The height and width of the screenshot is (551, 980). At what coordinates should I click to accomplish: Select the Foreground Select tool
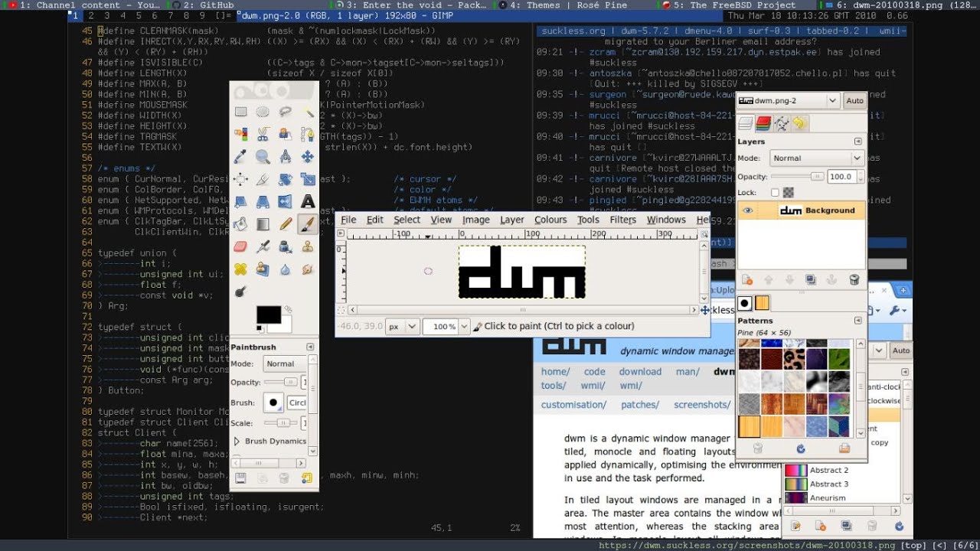286,134
